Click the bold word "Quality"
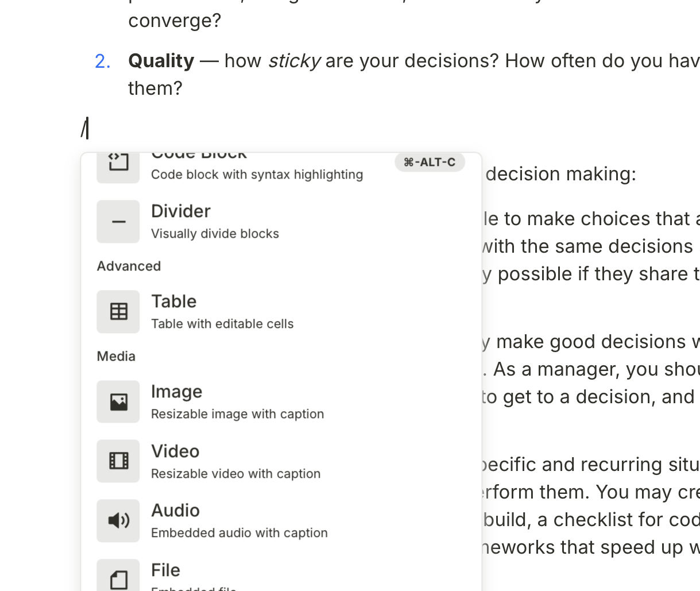The height and width of the screenshot is (591, 700). pyautogui.click(x=161, y=61)
